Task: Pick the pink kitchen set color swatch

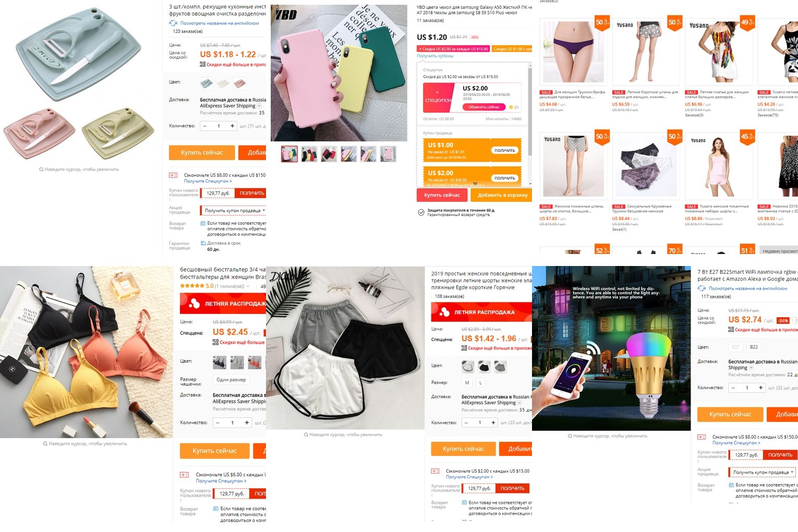Action: [240, 83]
